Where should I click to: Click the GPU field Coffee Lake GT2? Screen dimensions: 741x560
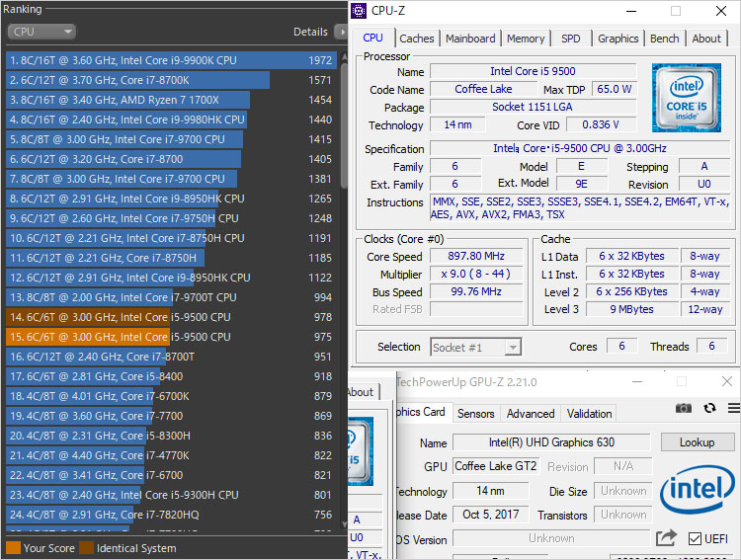pos(496,466)
